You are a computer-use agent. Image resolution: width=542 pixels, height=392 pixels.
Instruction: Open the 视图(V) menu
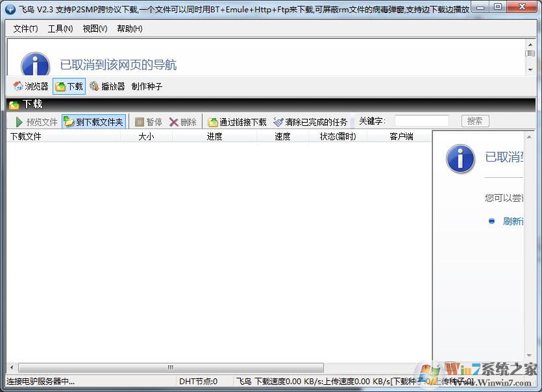(x=95, y=29)
